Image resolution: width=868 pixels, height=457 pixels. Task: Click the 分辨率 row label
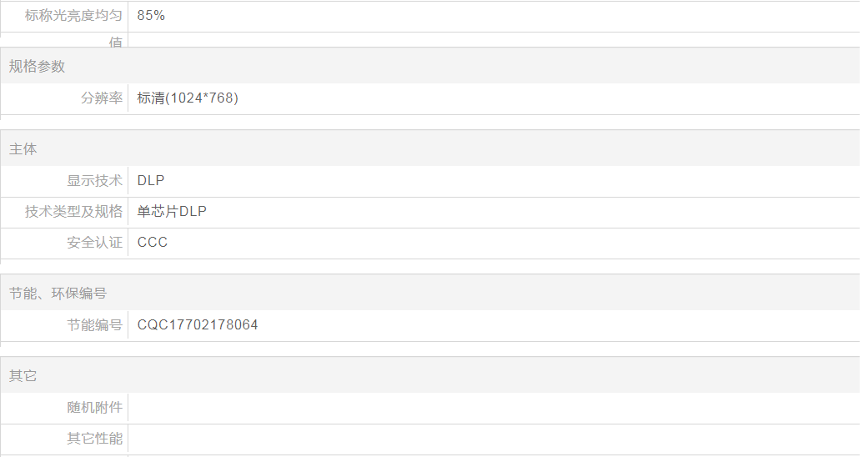coord(101,98)
